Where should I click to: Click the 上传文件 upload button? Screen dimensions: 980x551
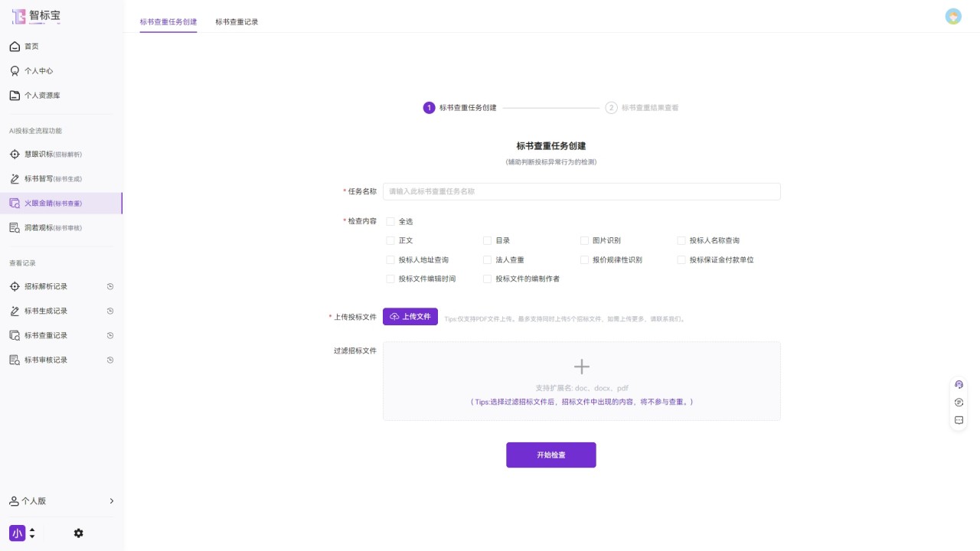[410, 317]
